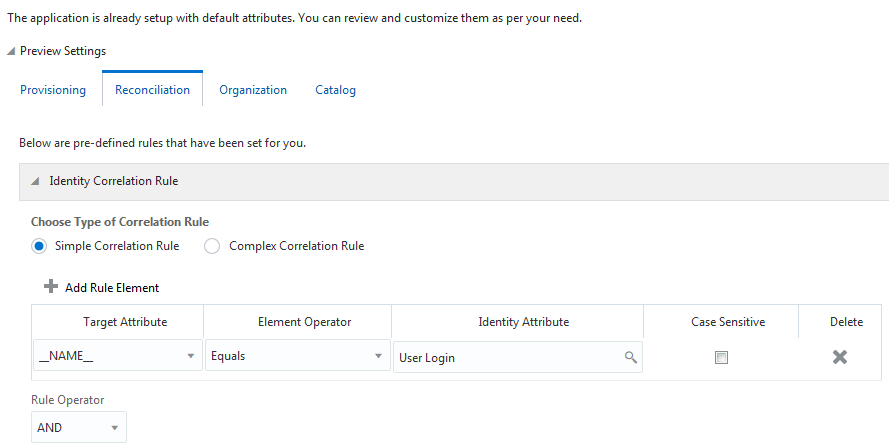The width and height of the screenshot is (889, 448).
Task: Click the Add Rule Element link
Action: pos(112,288)
